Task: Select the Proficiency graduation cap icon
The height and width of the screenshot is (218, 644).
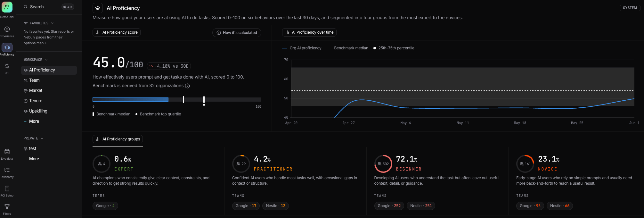Action: click(x=7, y=47)
